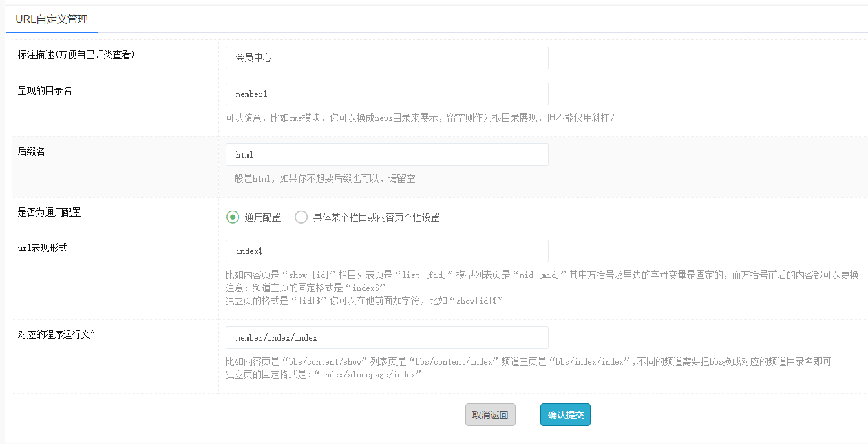Click the 后缀名 input containing html
Screen dimensions: 868x444
[386, 155]
